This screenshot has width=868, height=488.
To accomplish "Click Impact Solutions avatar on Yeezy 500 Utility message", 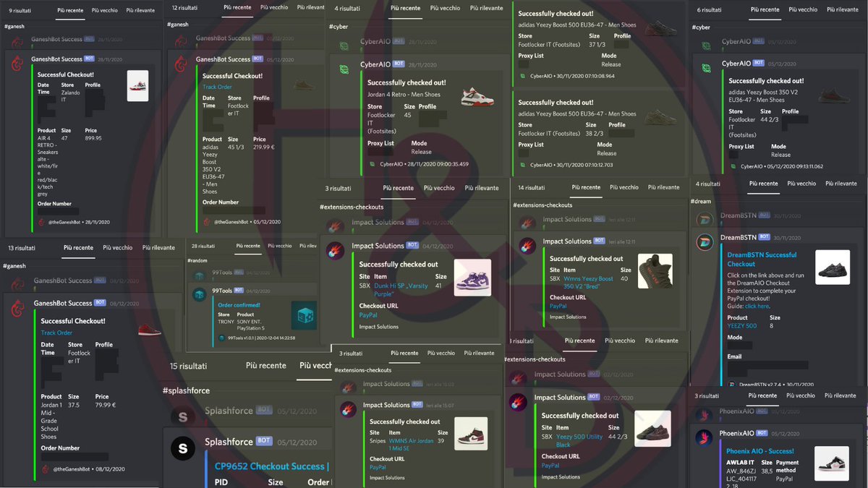I will [x=518, y=401].
